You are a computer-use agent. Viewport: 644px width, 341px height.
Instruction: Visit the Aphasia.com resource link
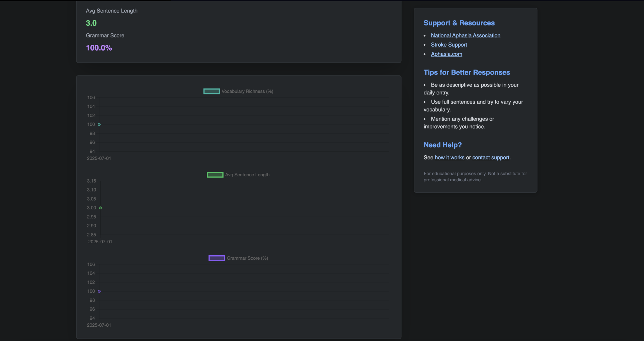coord(446,54)
